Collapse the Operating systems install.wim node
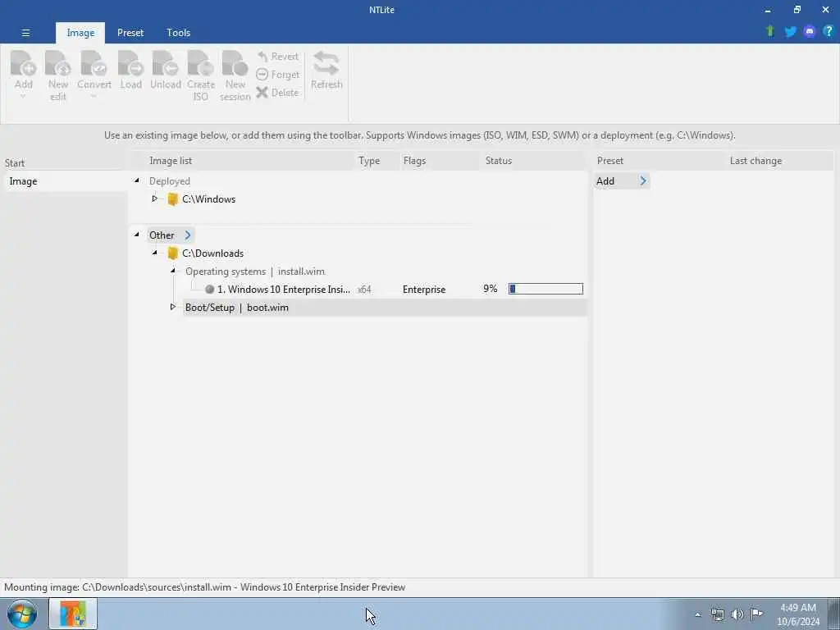Image resolution: width=840 pixels, height=630 pixels. click(172, 271)
